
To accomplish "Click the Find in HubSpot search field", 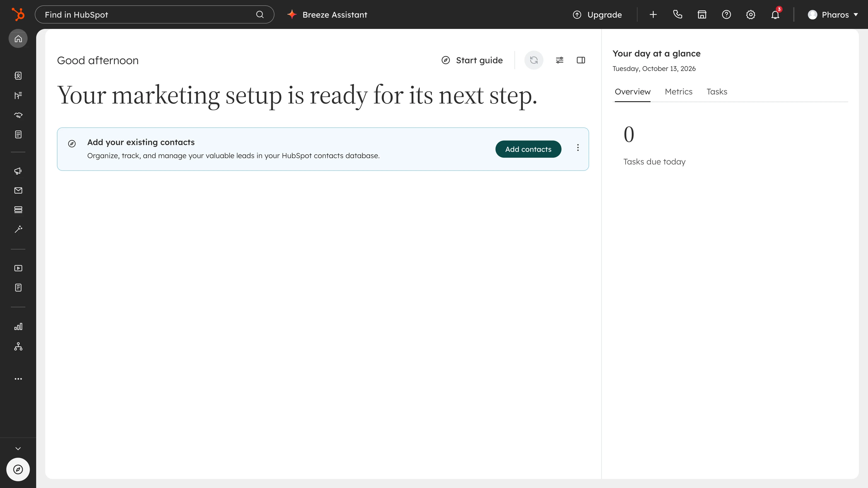I will [x=154, y=14].
